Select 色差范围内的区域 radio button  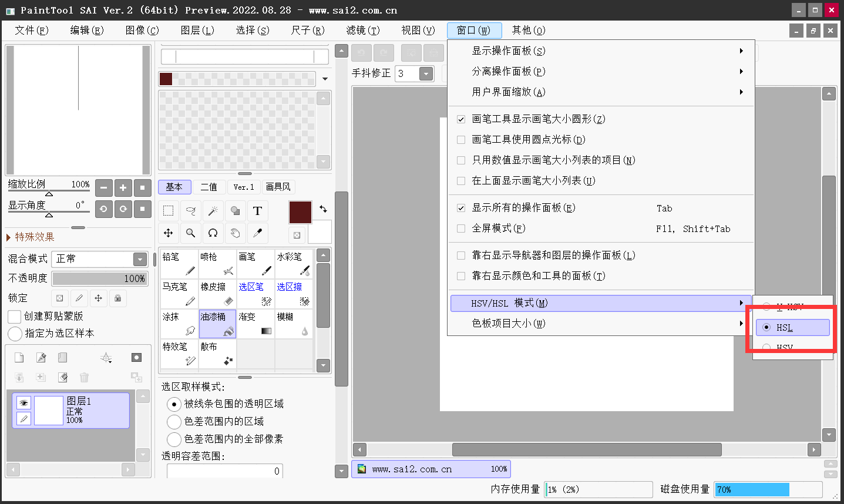click(174, 422)
